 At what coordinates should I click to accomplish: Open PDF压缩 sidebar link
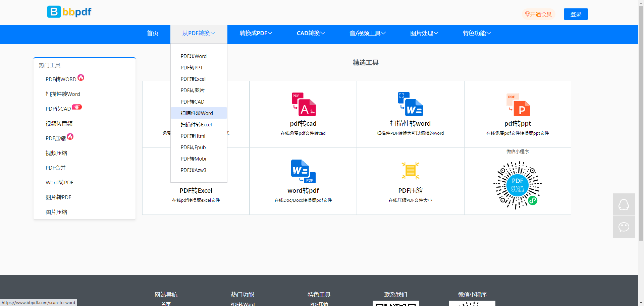point(56,138)
